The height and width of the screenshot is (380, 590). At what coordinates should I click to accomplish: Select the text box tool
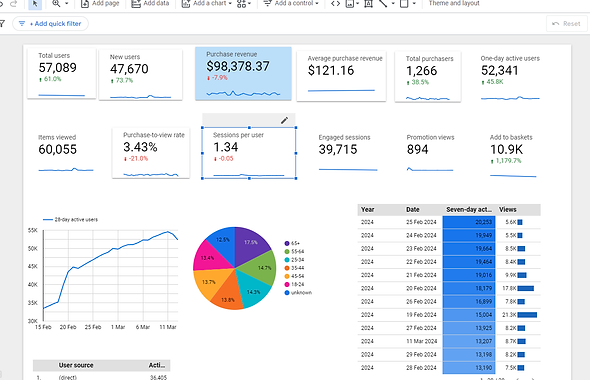coord(368,3)
